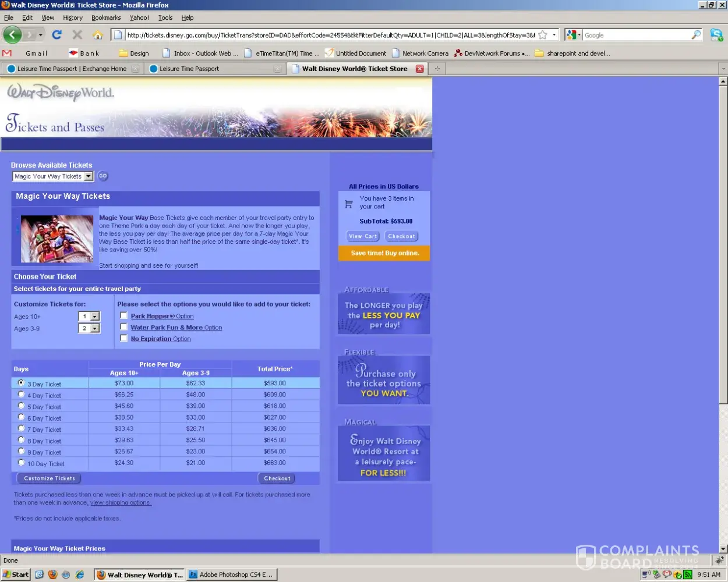Click the search magnifier in Google box

click(695, 35)
